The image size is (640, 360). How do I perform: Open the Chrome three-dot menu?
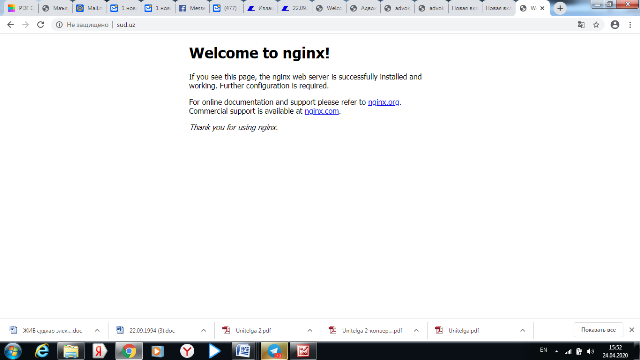tap(630, 25)
